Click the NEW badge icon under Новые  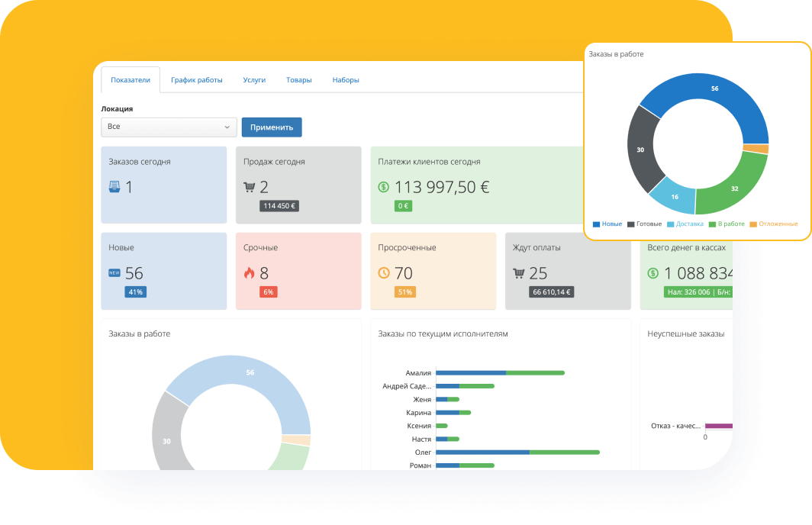114,273
